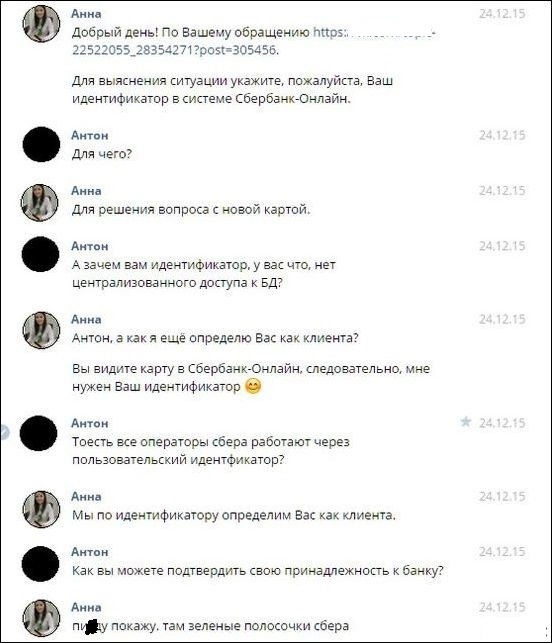Click the checkmark icon left of Anton's avatar

tap(4, 433)
